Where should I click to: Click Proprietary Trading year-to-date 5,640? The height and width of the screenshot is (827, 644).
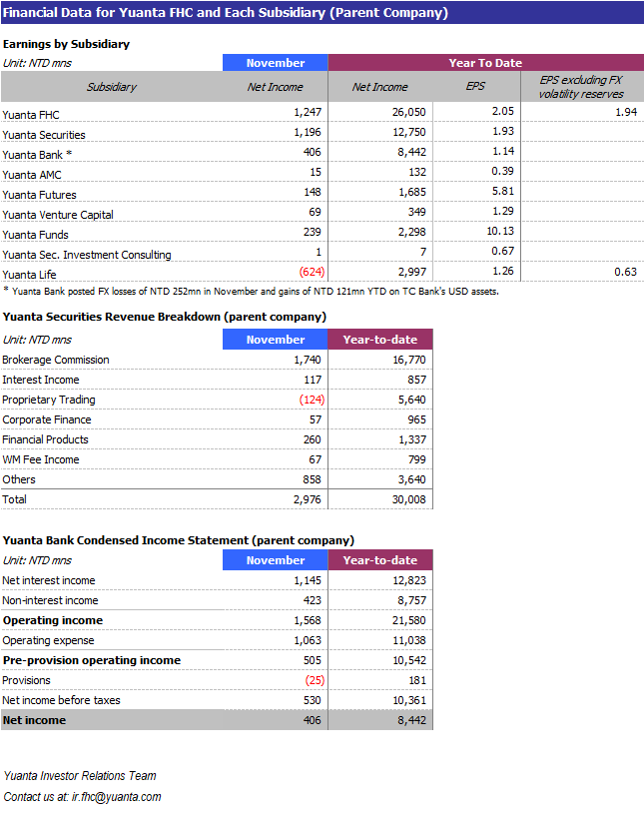[412, 400]
